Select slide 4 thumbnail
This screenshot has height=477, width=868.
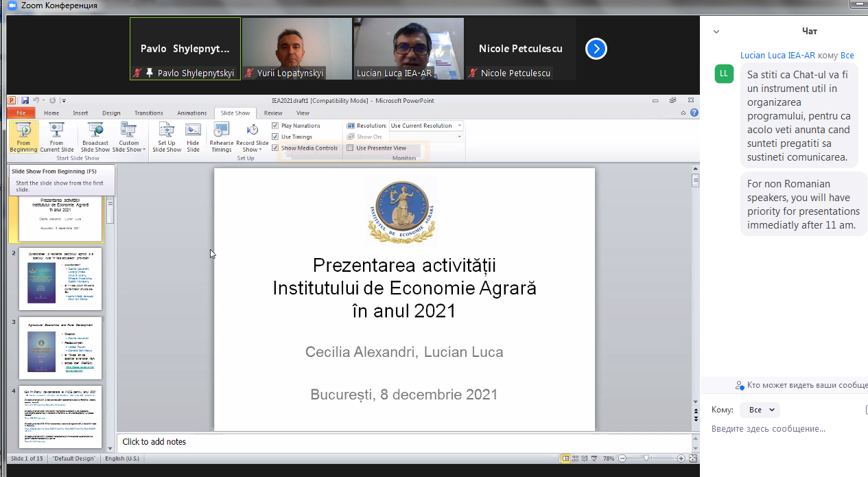click(60, 417)
